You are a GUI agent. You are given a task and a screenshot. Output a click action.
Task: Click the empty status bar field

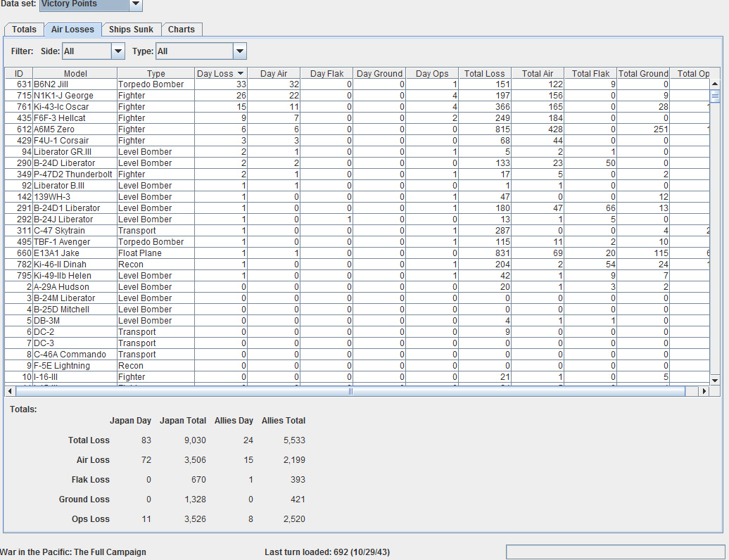tap(616, 552)
